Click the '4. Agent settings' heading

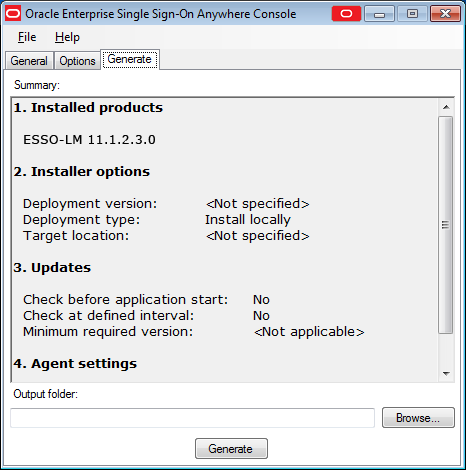75,364
